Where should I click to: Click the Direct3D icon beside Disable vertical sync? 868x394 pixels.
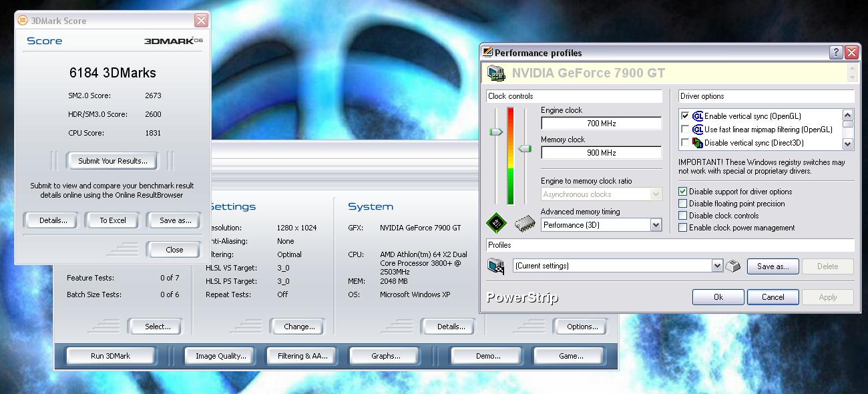pyautogui.click(x=698, y=143)
